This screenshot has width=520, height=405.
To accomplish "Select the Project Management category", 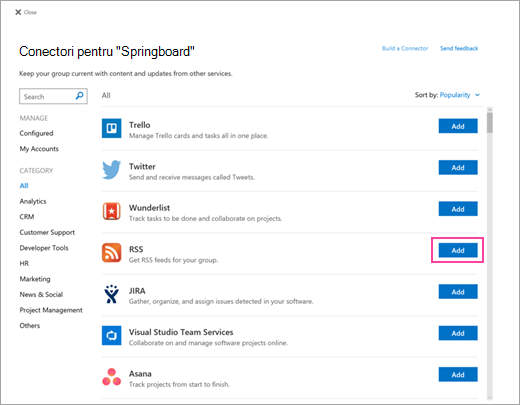I will click(x=51, y=310).
